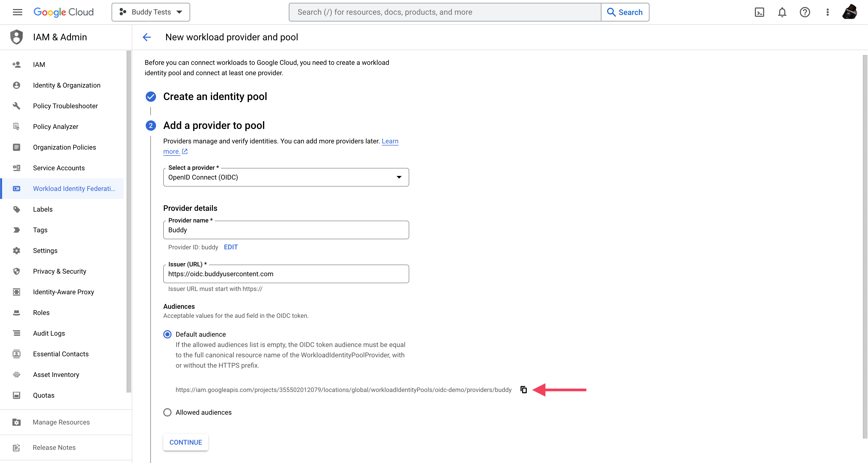This screenshot has width=868, height=463.
Task: Click the blue Search button
Action: coord(625,12)
